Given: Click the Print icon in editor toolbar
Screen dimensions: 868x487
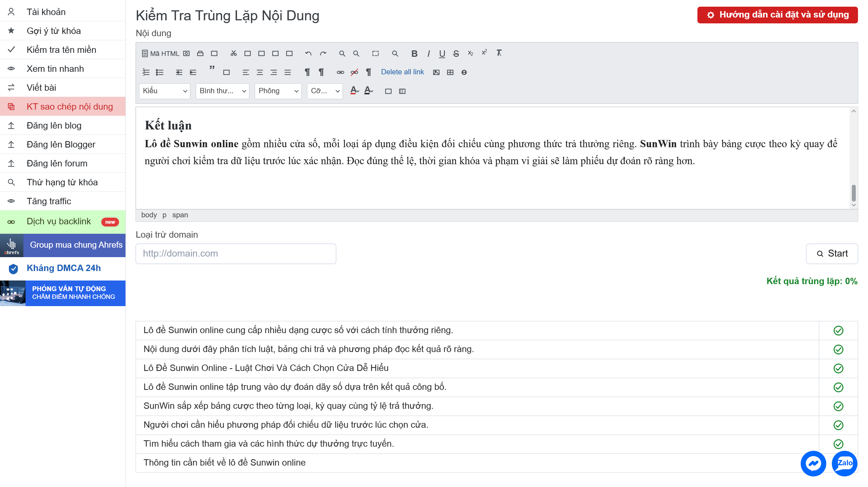Looking at the screenshot, I should 200,53.
